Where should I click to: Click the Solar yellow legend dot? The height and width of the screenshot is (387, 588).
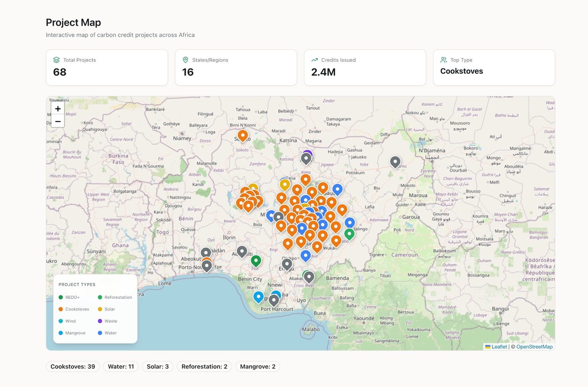click(100, 309)
